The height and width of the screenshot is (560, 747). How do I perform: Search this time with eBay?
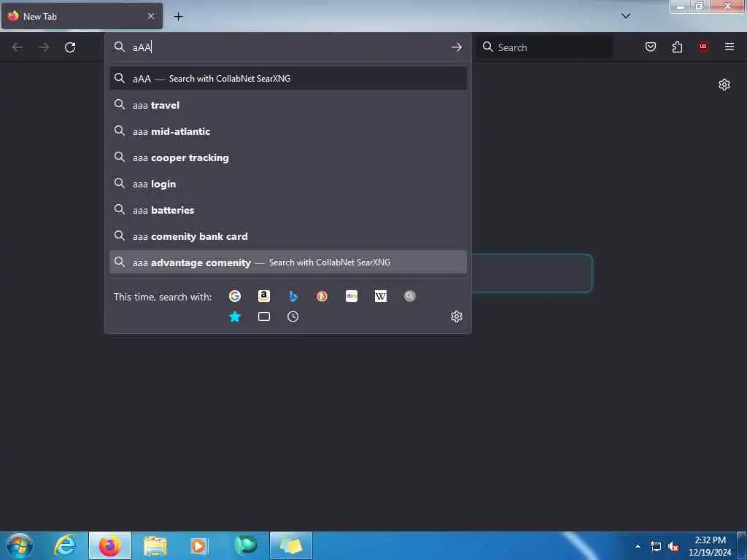[352, 296]
